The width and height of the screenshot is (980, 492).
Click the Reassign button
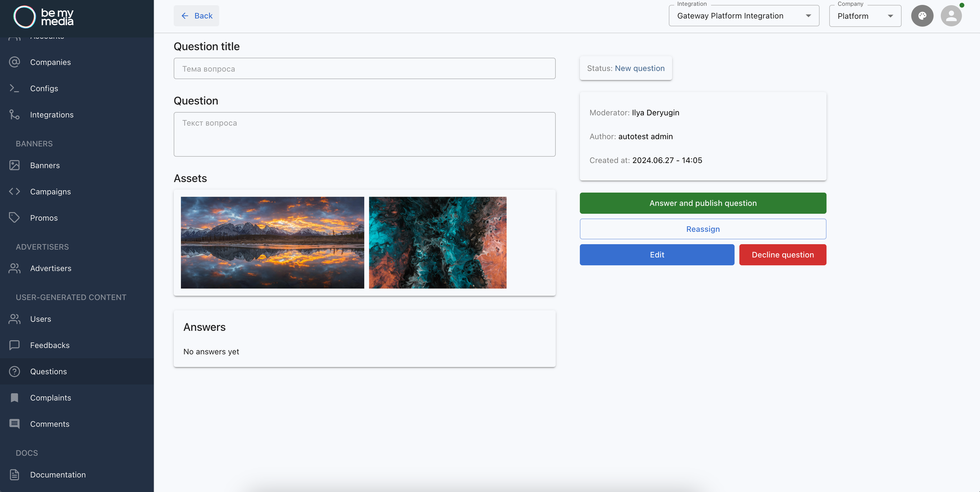point(702,229)
